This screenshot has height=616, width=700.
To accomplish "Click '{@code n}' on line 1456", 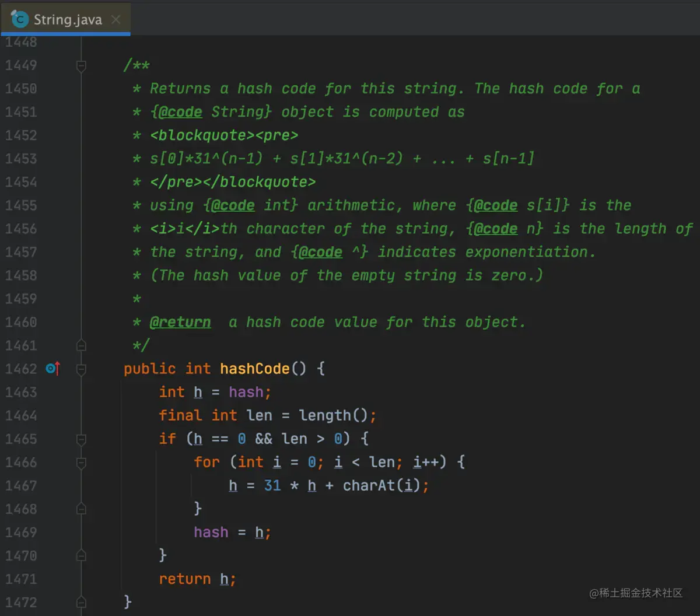I will click(504, 229).
